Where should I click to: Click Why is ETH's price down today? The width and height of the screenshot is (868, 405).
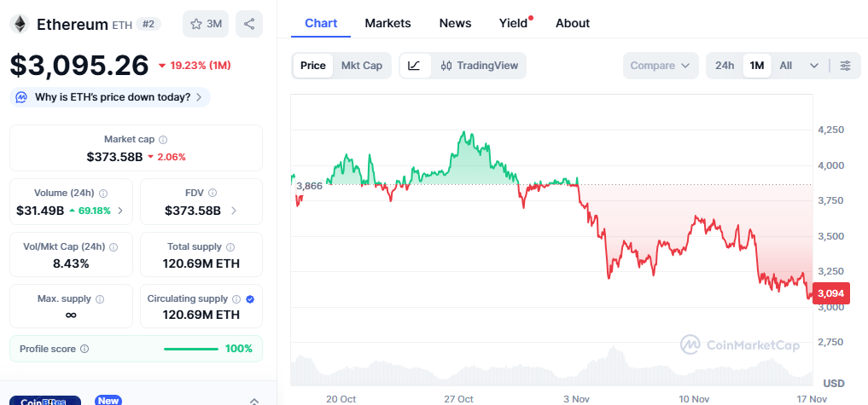click(x=111, y=97)
